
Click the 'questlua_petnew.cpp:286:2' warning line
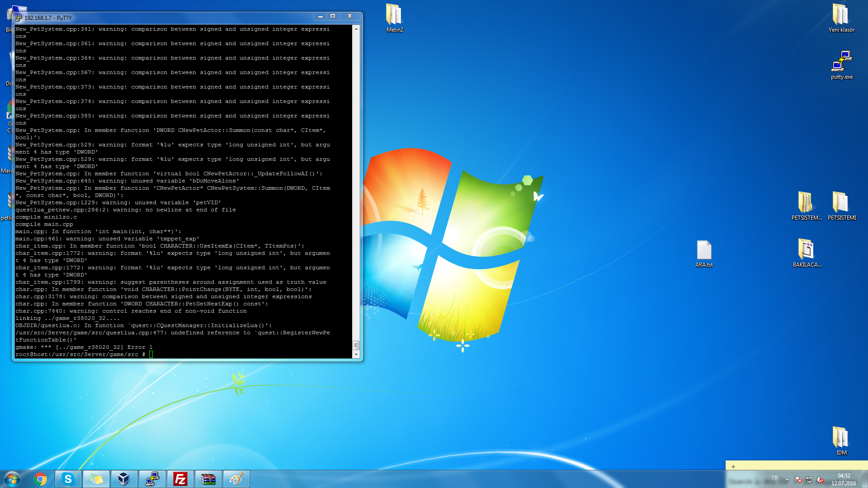pyautogui.click(x=126, y=210)
